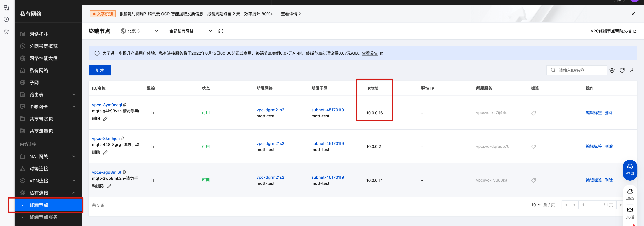644x226 pixels.
Task: Click 删除 for the vpce-agd8mi6t endpoint
Action: coord(608,180)
